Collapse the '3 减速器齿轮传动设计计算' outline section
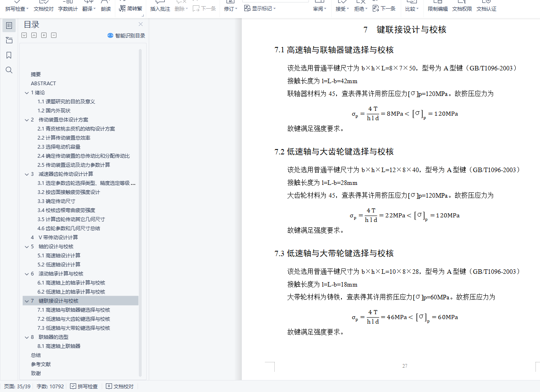Viewport: 540px width, 392px height. pos(27,174)
